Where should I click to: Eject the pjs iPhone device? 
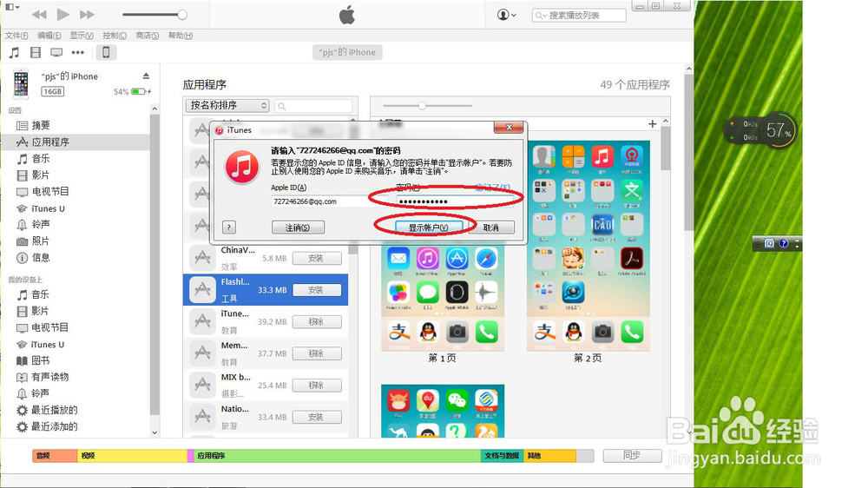pyautogui.click(x=146, y=76)
